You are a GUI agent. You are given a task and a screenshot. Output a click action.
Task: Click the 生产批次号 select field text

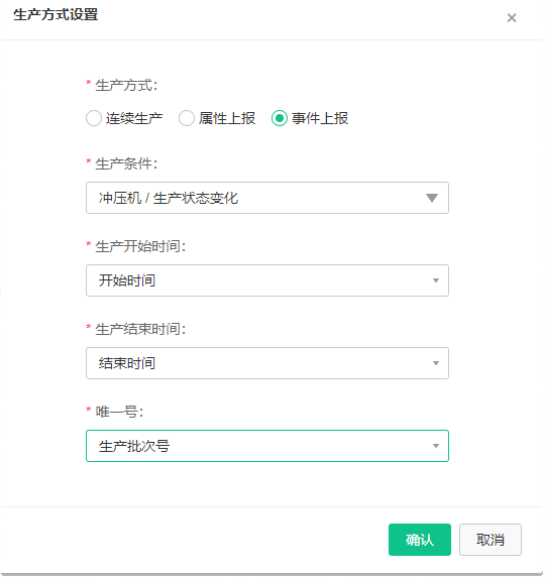pos(134,446)
